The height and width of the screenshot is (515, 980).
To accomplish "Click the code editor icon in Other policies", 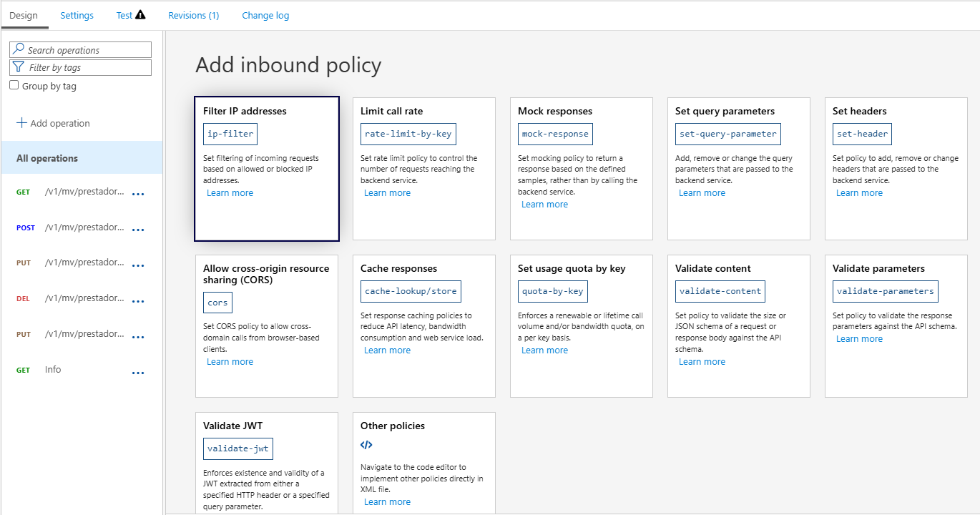I will tap(366, 444).
